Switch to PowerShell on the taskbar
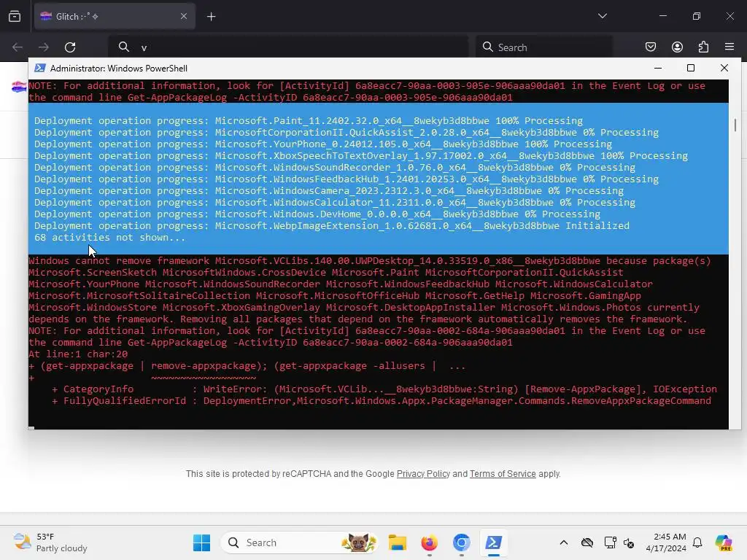Image resolution: width=747 pixels, height=560 pixels. click(494, 542)
